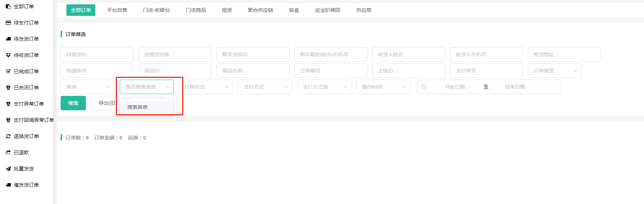Screen dimensions: 644x204
Task: Focus the 自提点名称 input field
Action: [x=175, y=54]
